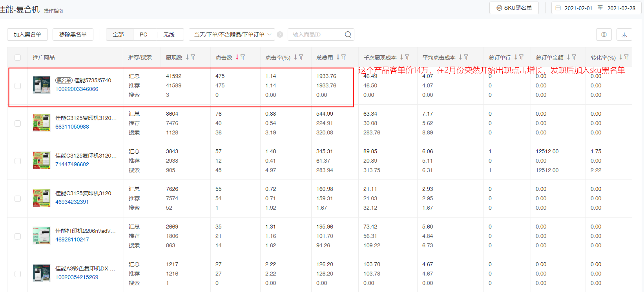Click the download export icon button
This screenshot has width=644, height=292.
tap(624, 34)
